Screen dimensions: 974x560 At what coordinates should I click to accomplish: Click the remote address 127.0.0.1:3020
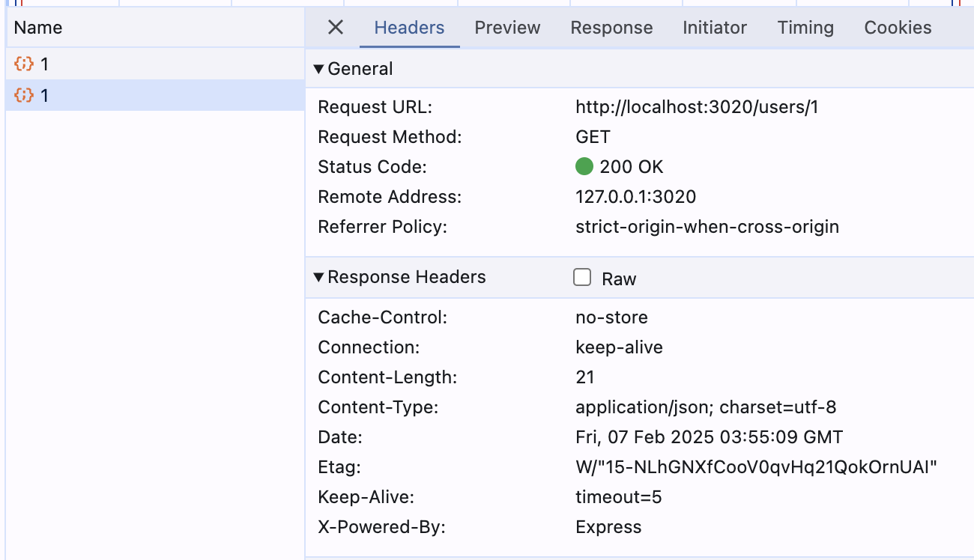(635, 197)
